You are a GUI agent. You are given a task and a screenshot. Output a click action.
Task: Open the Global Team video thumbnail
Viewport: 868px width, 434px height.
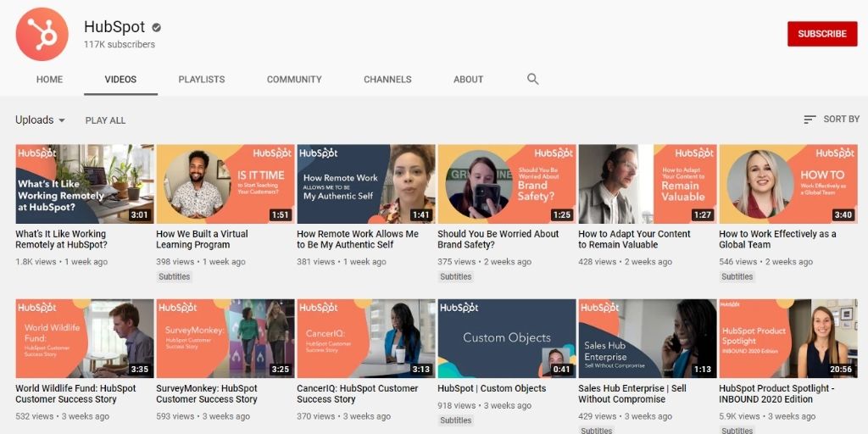coord(788,184)
